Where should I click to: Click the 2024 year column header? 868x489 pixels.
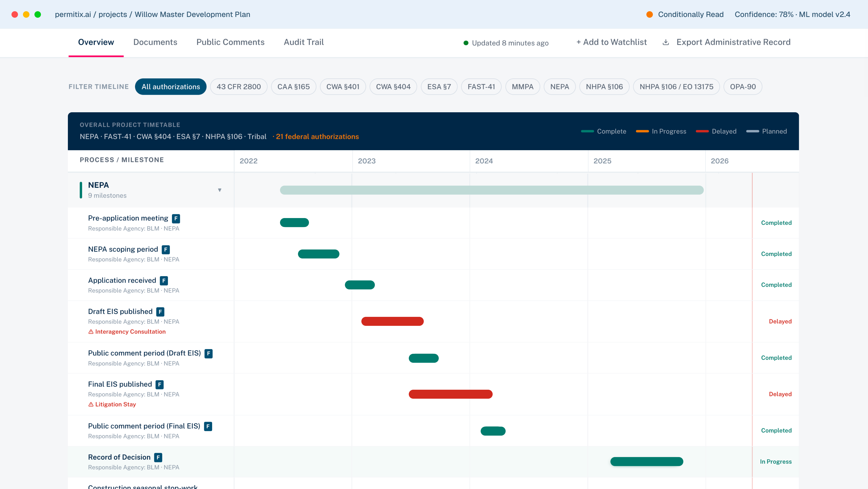tap(484, 161)
